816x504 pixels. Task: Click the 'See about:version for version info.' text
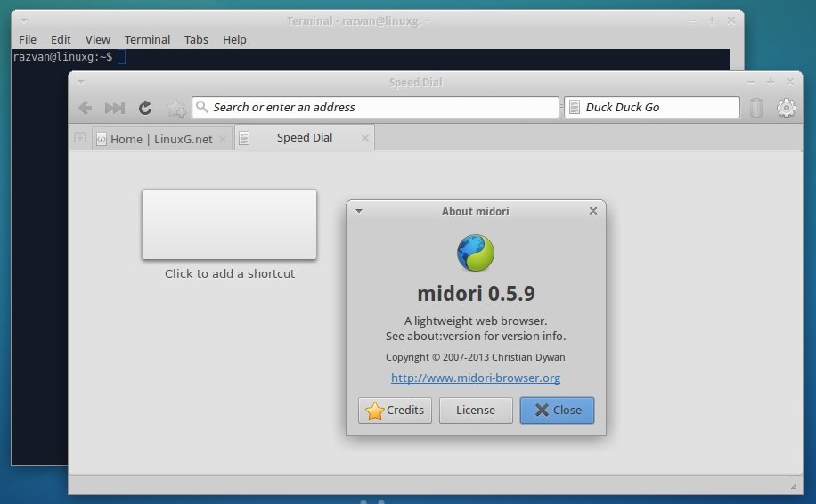coord(476,337)
